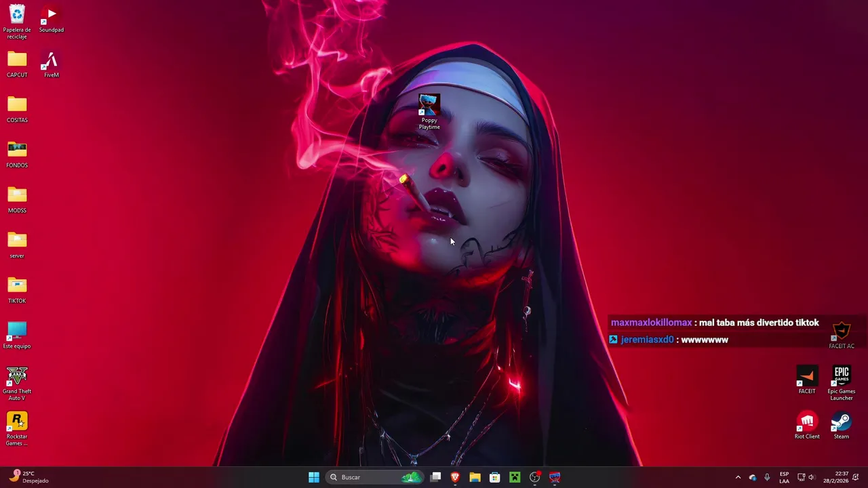The height and width of the screenshot is (488, 868).
Task: Select the FACEIT desktop shortcut
Action: click(807, 380)
